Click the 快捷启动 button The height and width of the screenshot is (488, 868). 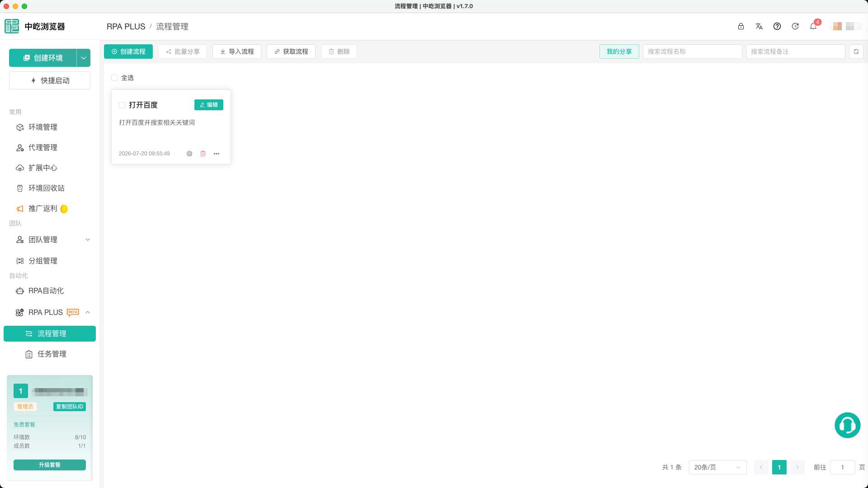tap(50, 80)
